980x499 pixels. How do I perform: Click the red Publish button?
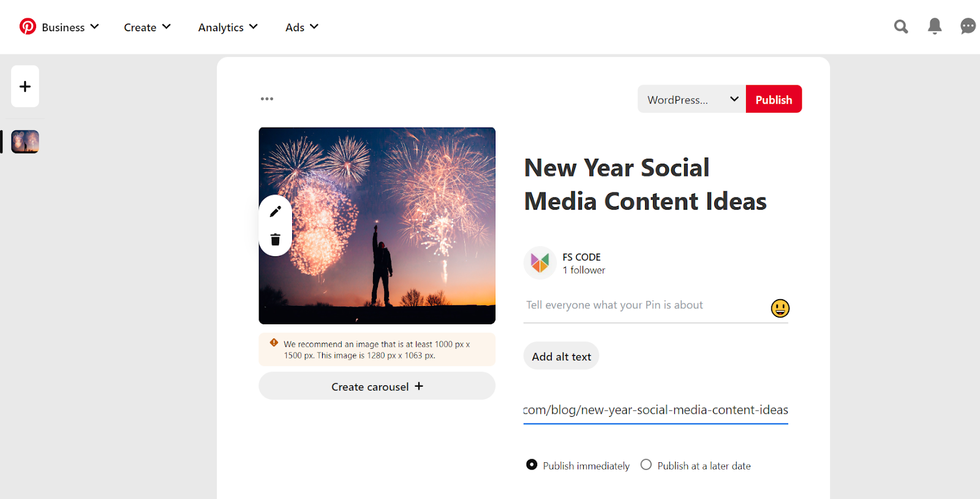click(x=774, y=99)
